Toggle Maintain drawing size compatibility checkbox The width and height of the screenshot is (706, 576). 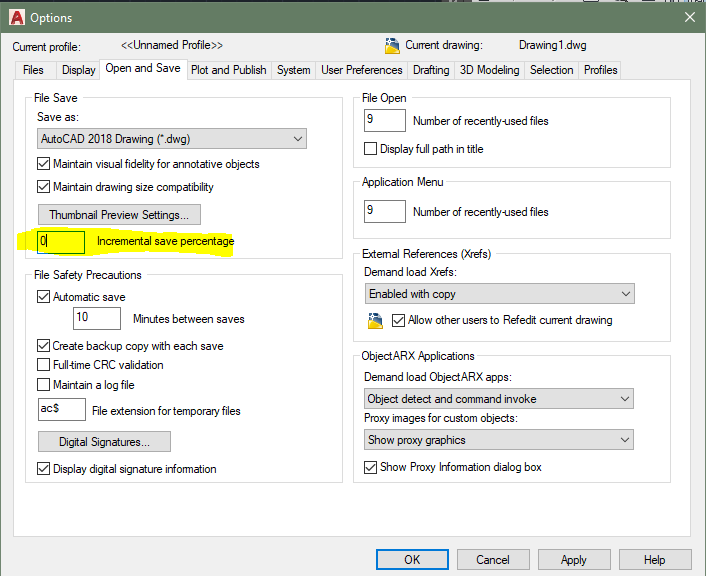point(44,186)
